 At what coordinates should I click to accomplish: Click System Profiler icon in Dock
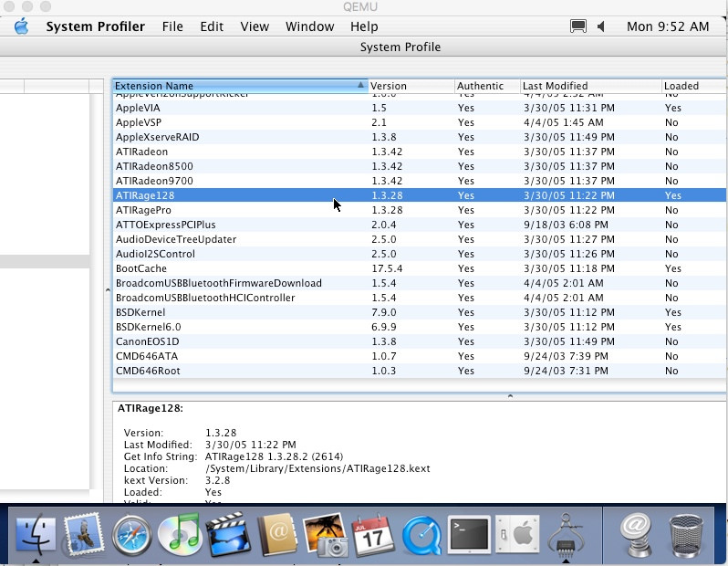(566, 535)
